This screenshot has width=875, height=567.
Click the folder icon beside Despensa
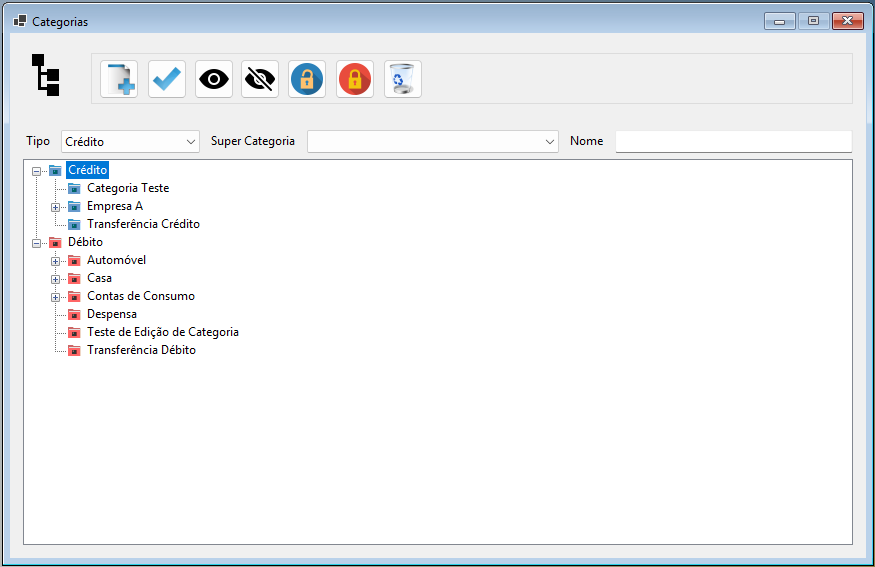pyautogui.click(x=74, y=315)
